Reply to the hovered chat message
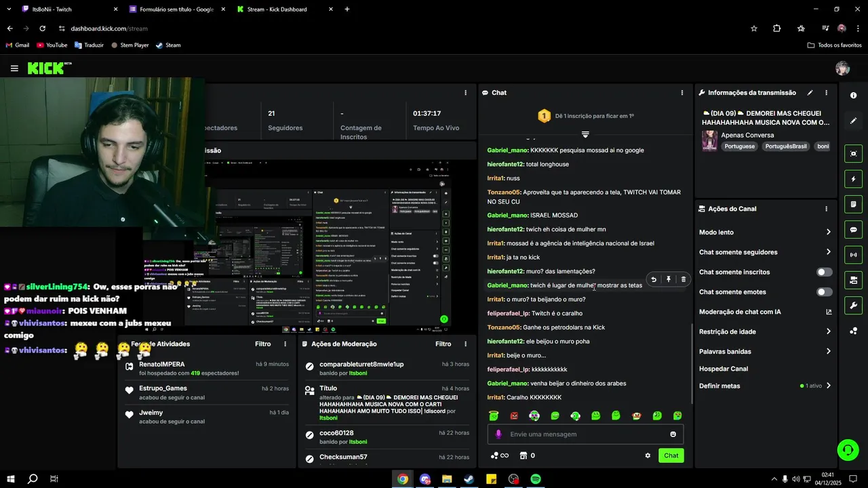 coord(654,279)
